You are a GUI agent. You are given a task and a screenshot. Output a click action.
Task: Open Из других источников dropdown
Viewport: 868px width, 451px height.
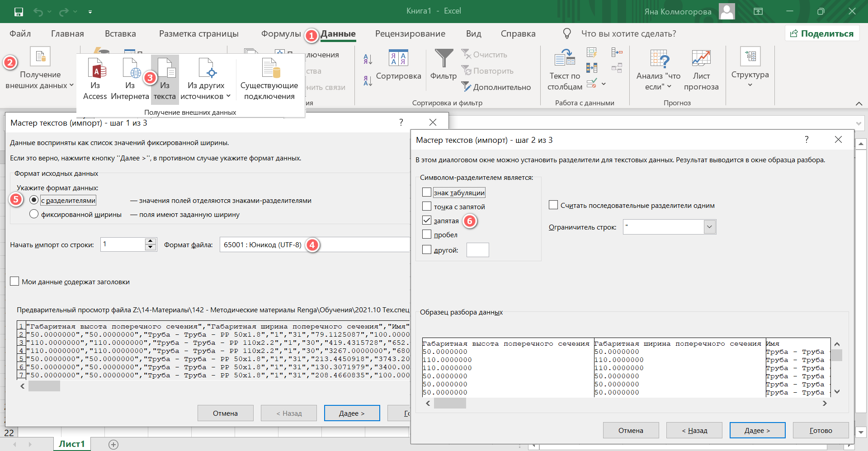pos(206,79)
